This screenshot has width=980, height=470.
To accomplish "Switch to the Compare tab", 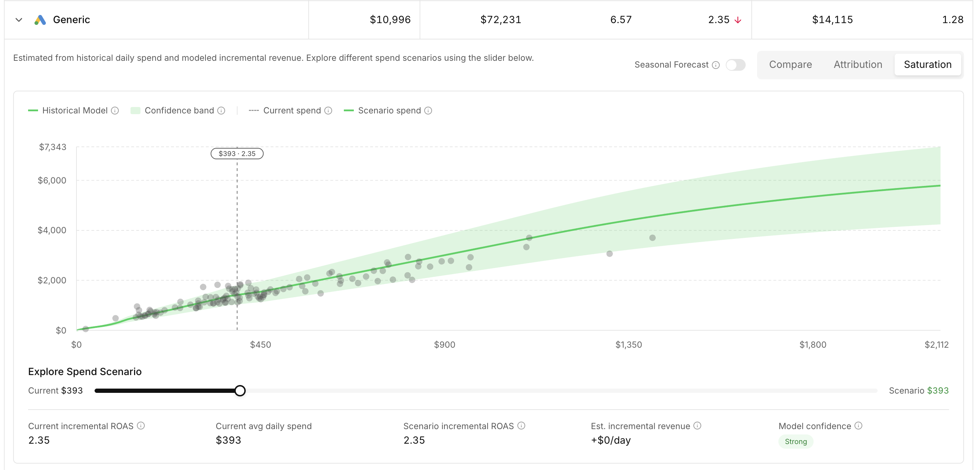I will (790, 65).
